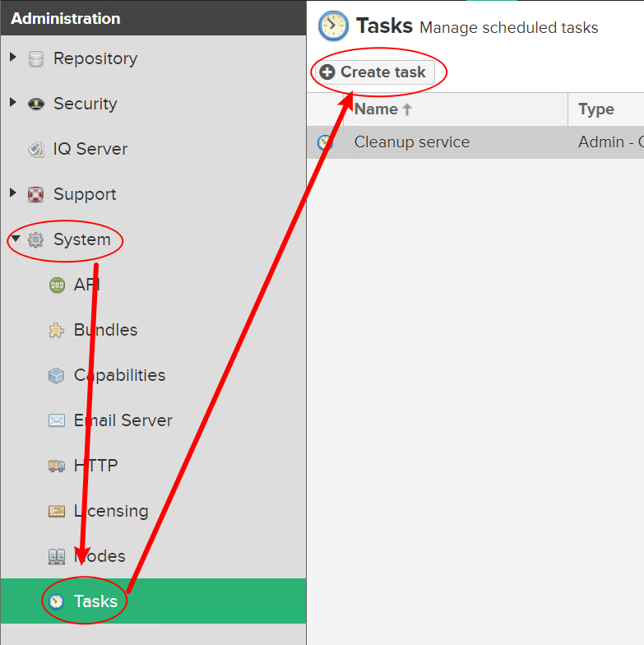The width and height of the screenshot is (644, 645).
Task: Expand the Support tree node
Action: (x=13, y=193)
